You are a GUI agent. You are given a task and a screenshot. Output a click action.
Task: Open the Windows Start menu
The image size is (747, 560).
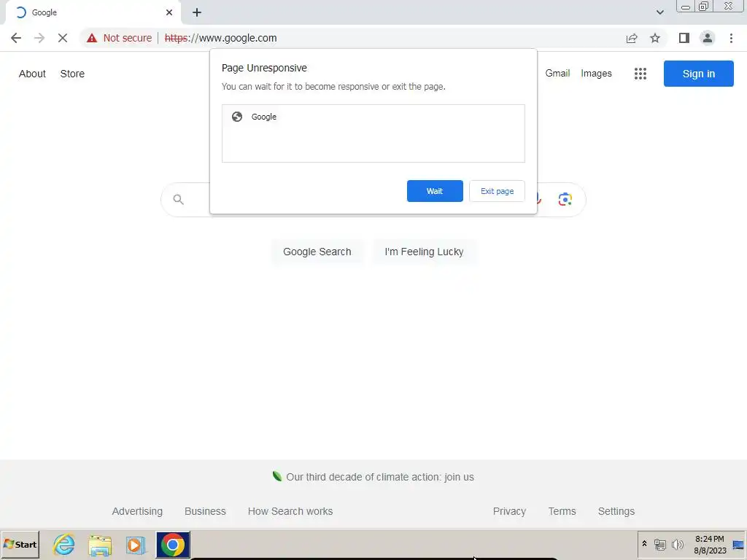[x=20, y=544]
